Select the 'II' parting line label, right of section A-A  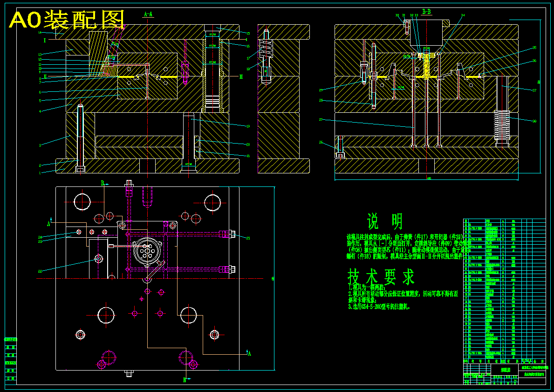241,77
